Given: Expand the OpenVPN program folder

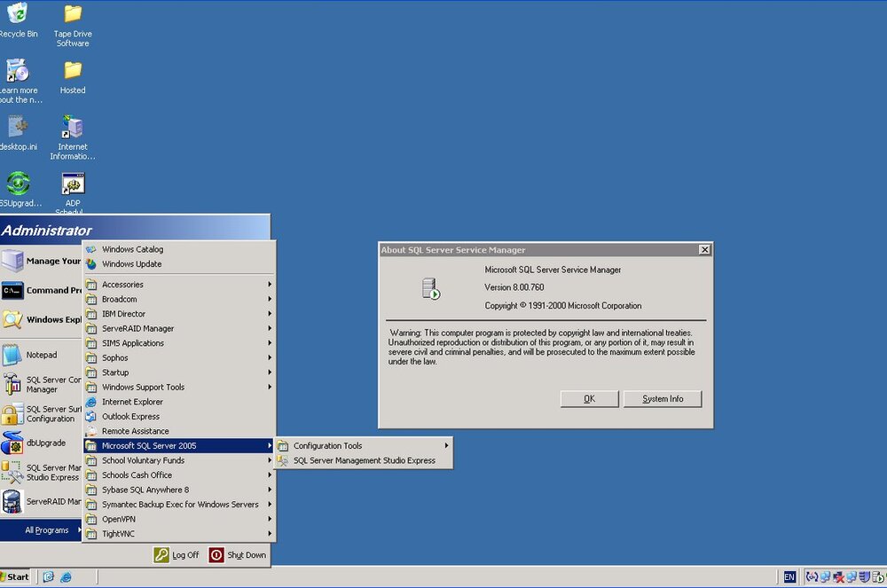Looking at the screenshot, I should click(x=180, y=520).
